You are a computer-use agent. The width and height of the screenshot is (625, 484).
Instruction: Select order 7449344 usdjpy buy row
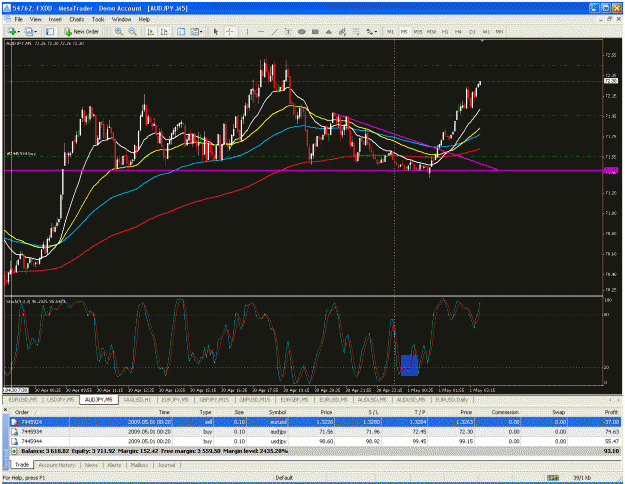[315, 441]
